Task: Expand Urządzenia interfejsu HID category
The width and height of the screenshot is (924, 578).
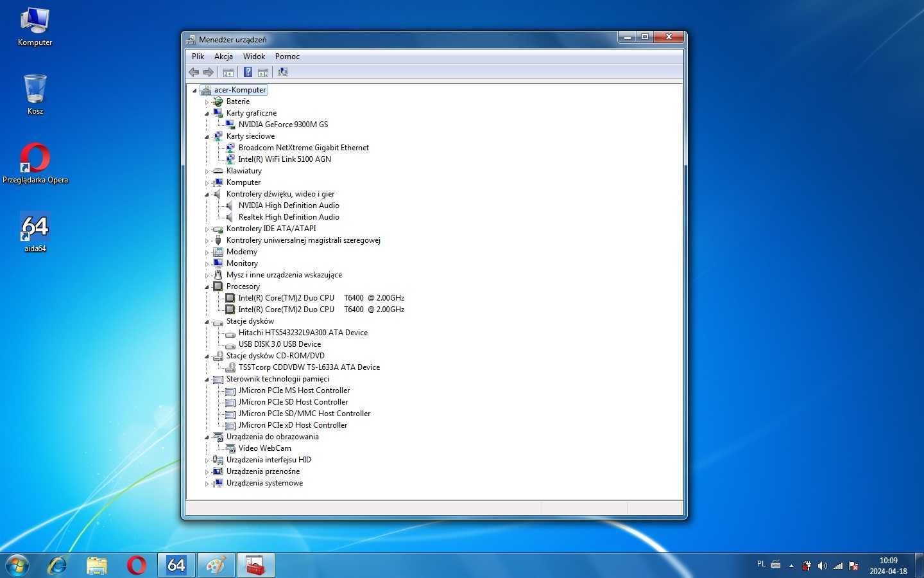Action: [x=207, y=460]
